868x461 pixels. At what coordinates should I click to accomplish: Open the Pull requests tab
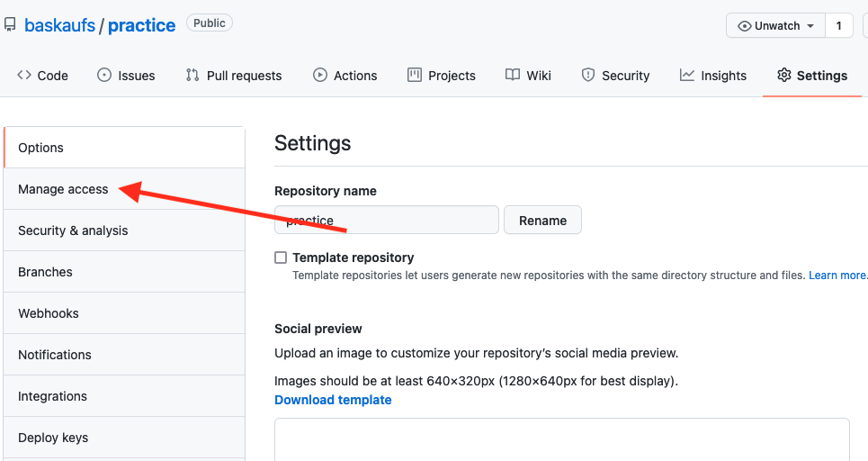(x=234, y=76)
